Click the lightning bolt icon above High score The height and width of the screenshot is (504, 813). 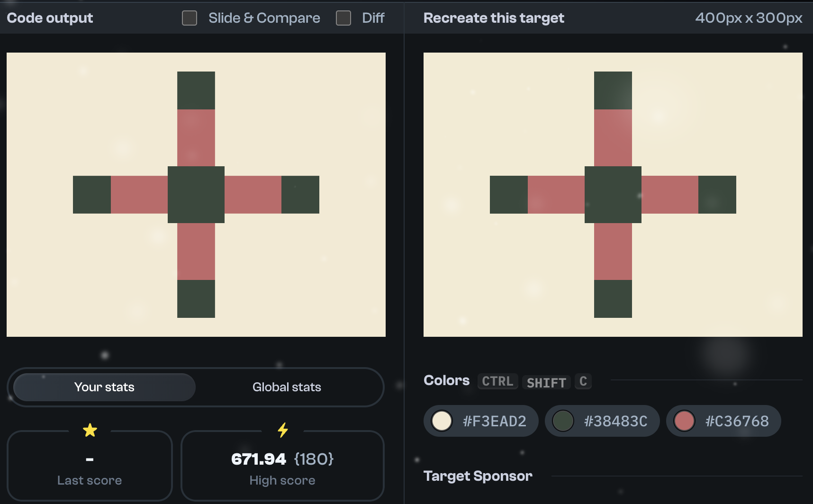[x=282, y=429]
